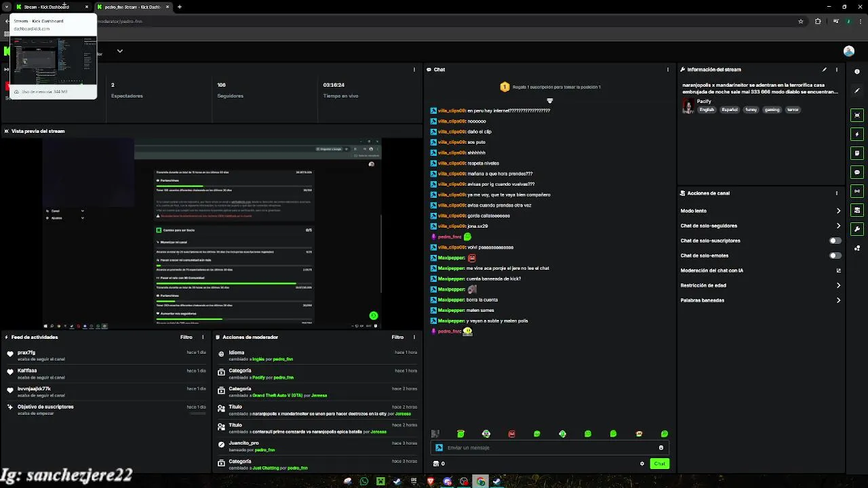Expand Restricción de edad settings

point(839,285)
